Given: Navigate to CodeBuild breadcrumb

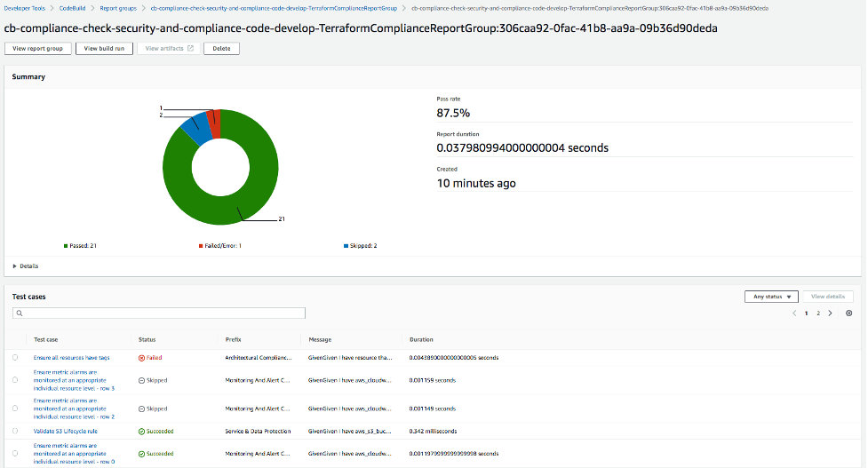Looking at the screenshot, I should [73, 8].
